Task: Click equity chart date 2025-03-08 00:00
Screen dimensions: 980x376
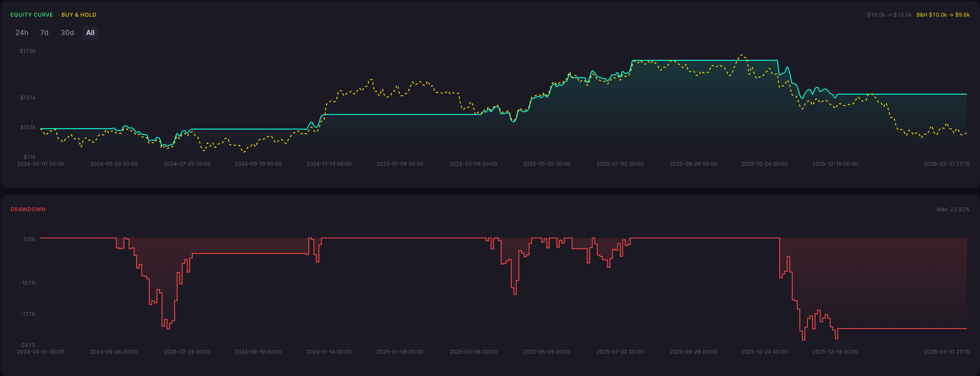Action: coord(473,164)
